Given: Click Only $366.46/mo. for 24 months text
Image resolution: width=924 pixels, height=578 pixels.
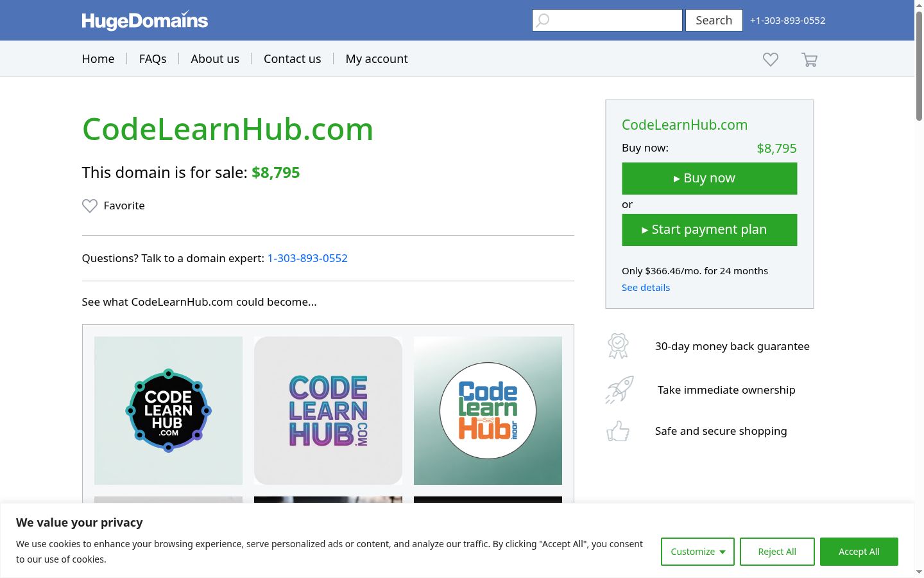Looking at the screenshot, I should click(x=695, y=271).
